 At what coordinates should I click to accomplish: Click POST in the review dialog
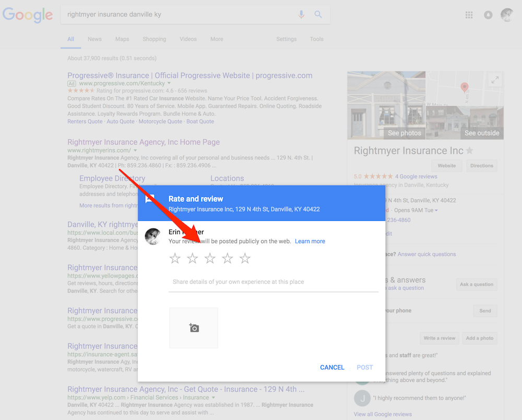364,367
